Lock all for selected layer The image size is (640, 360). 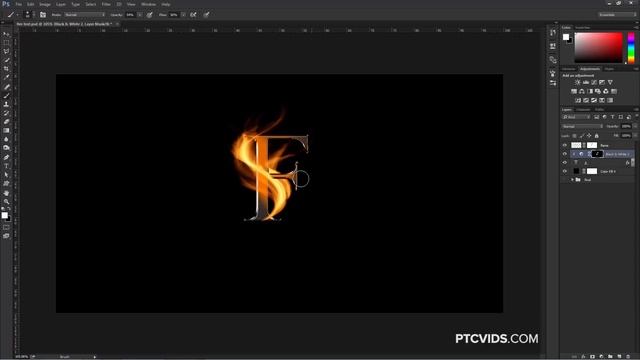[x=596, y=136]
